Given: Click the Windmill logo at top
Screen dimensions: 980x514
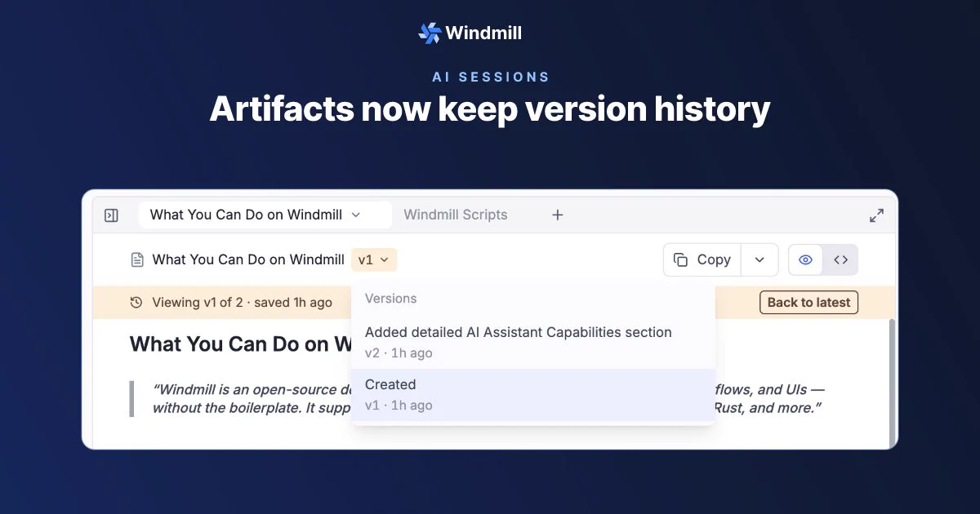Looking at the screenshot, I should pyautogui.click(x=470, y=33).
